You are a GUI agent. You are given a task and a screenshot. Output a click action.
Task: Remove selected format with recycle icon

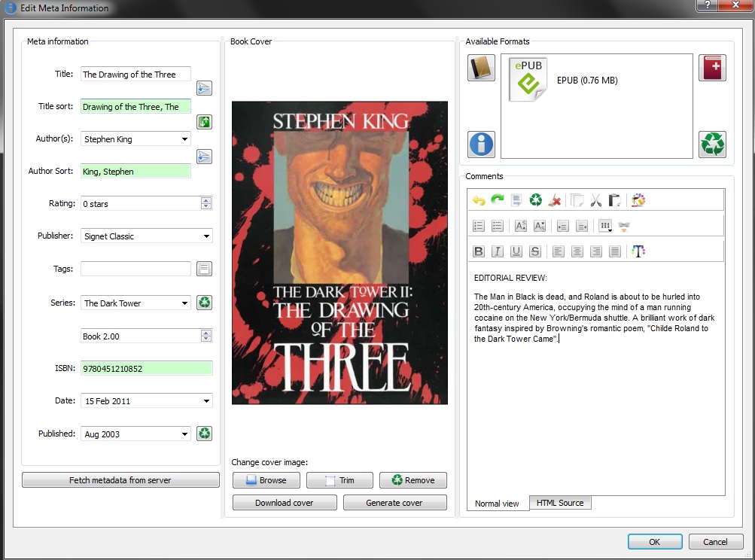click(712, 144)
